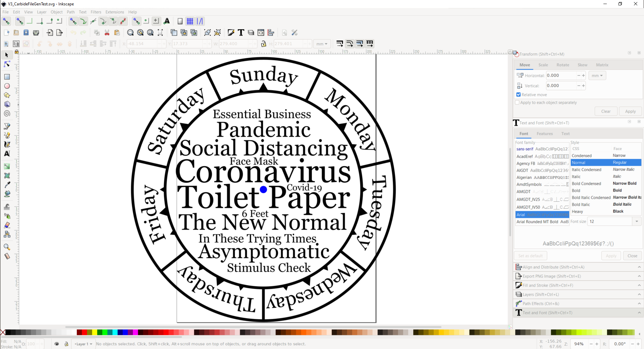Select the Calligraphy tool
The height and width of the screenshot is (349, 644).
[x=7, y=144]
